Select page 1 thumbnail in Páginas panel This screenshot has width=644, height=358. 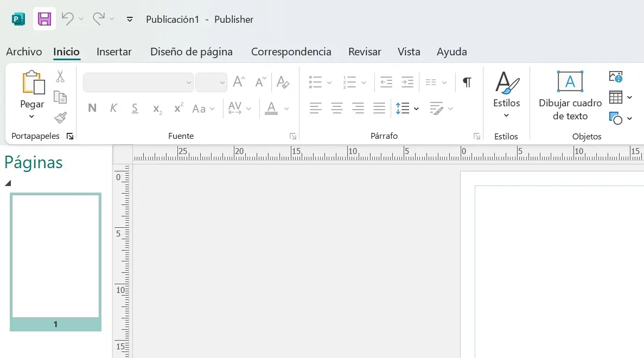pos(55,258)
